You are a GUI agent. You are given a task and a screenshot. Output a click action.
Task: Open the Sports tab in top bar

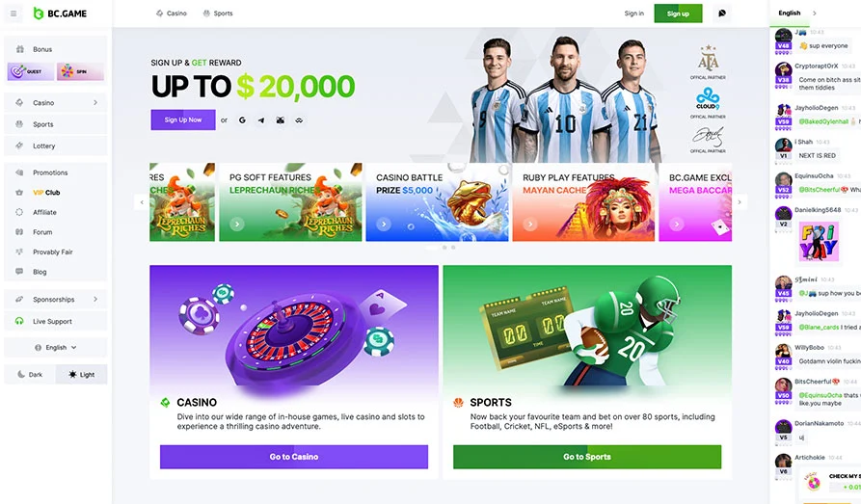coord(218,13)
